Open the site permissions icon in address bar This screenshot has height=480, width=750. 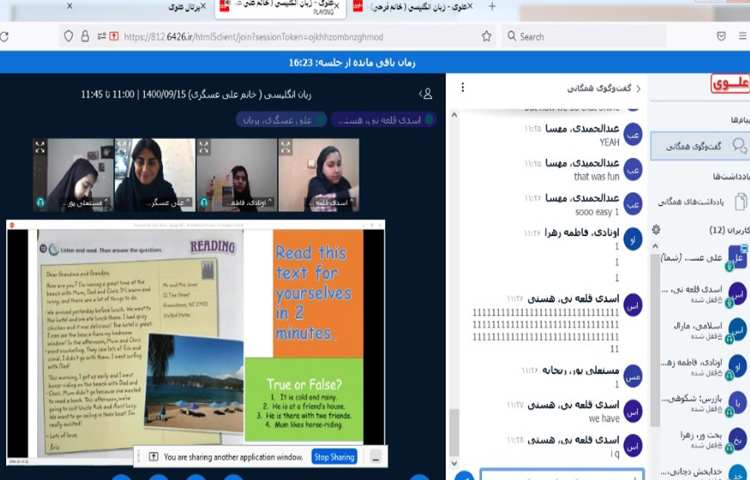pyautogui.click(x=101, y=36)
